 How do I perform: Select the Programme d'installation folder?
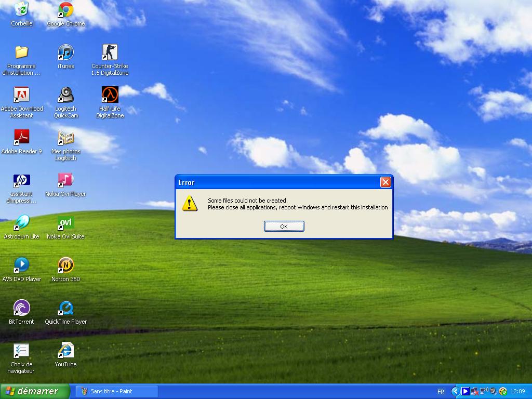[x=21, y=60]
